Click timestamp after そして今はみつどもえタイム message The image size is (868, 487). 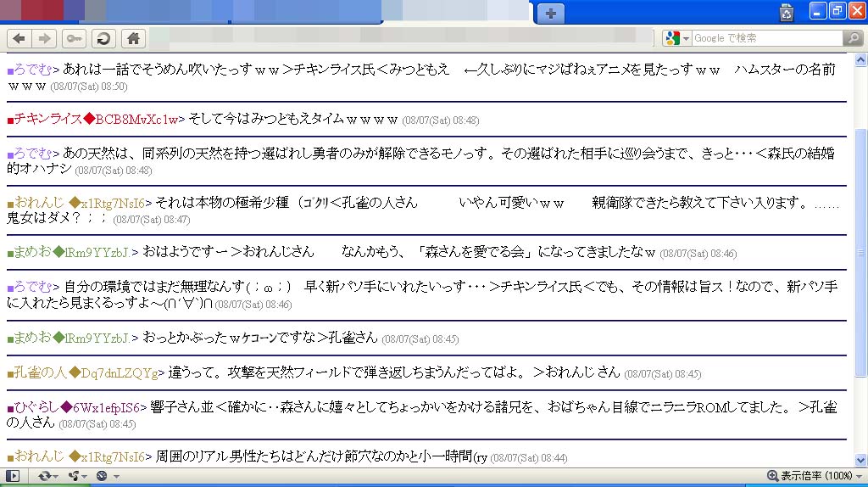coord(441,120)
